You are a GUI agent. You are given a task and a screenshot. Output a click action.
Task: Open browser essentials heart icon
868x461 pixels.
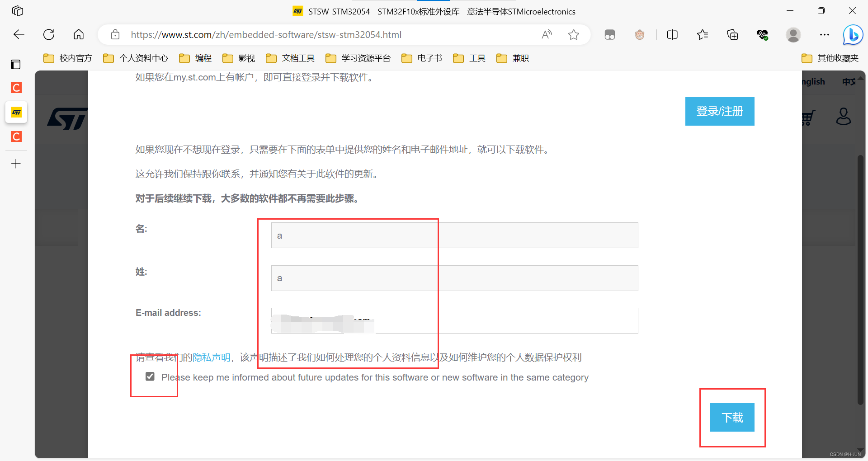pyautogui.click(x=763, y=34)
